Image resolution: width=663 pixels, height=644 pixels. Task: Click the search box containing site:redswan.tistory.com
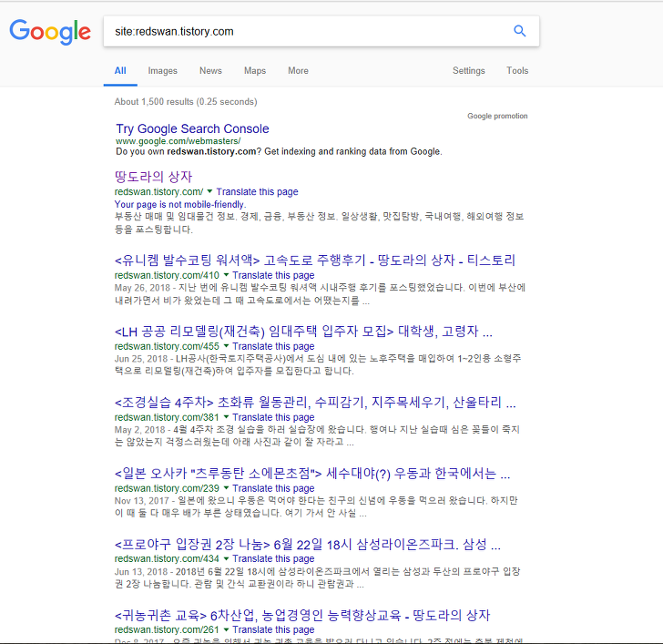coord(321,31)
